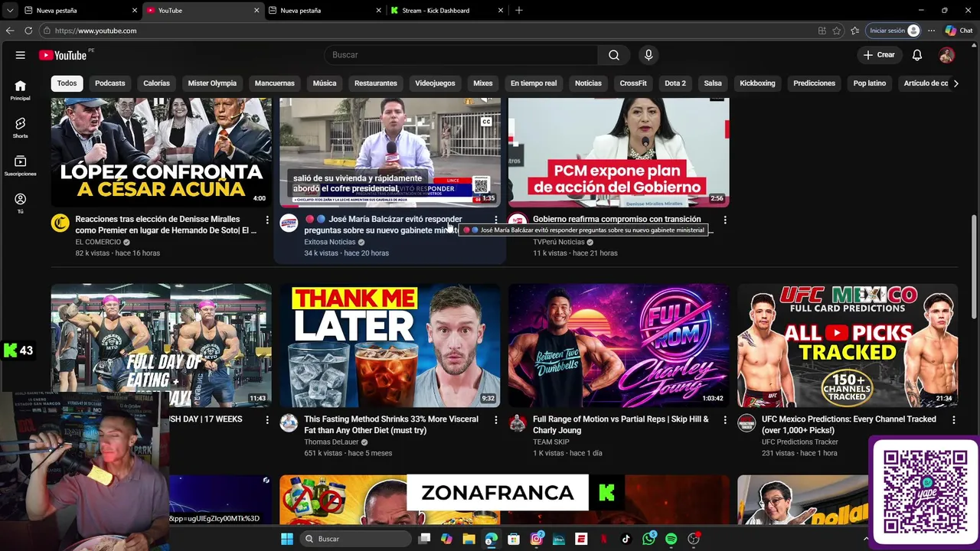This screenshot has width=980, height=551.
Task: Open a new browser tab
Action: (x=519, y=10)
